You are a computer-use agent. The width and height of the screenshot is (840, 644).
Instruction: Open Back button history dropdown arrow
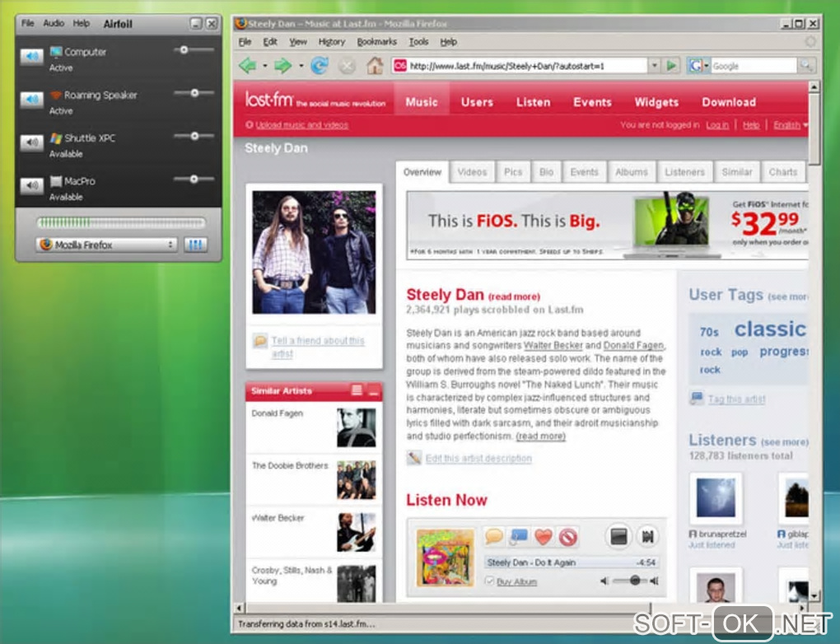[x=265, y=66]
